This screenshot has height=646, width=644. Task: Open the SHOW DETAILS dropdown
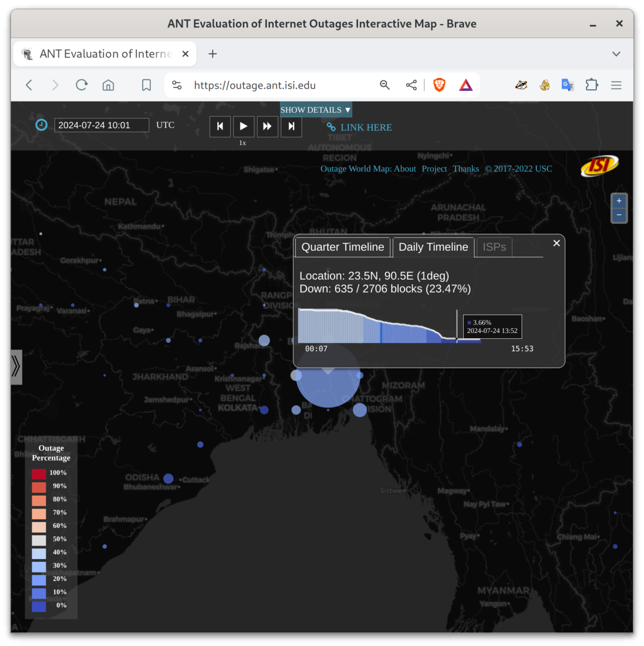point(316,110)
